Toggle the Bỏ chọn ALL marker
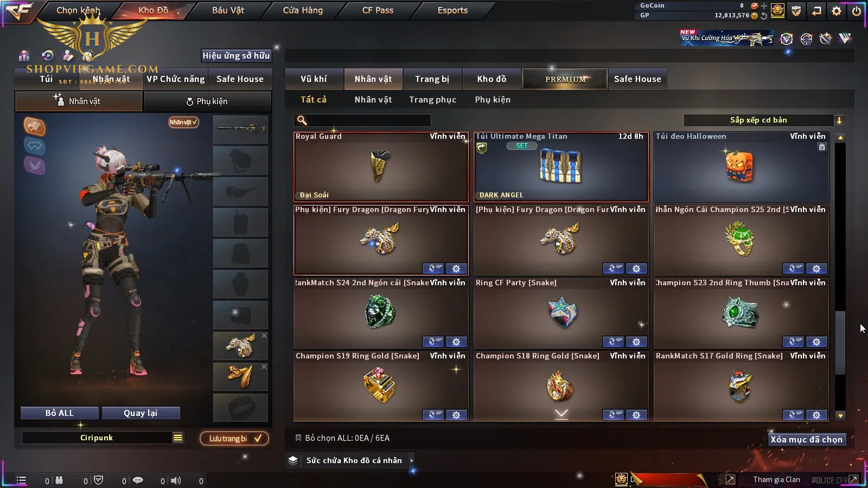The width and height of the screenshot is (868, 488). [x=298, y=438]
